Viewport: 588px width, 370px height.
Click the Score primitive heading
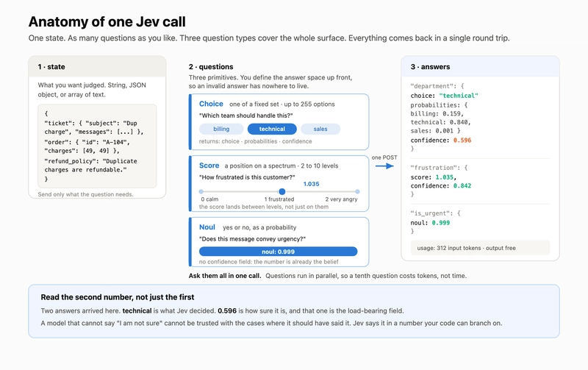(x=209, y=166)
